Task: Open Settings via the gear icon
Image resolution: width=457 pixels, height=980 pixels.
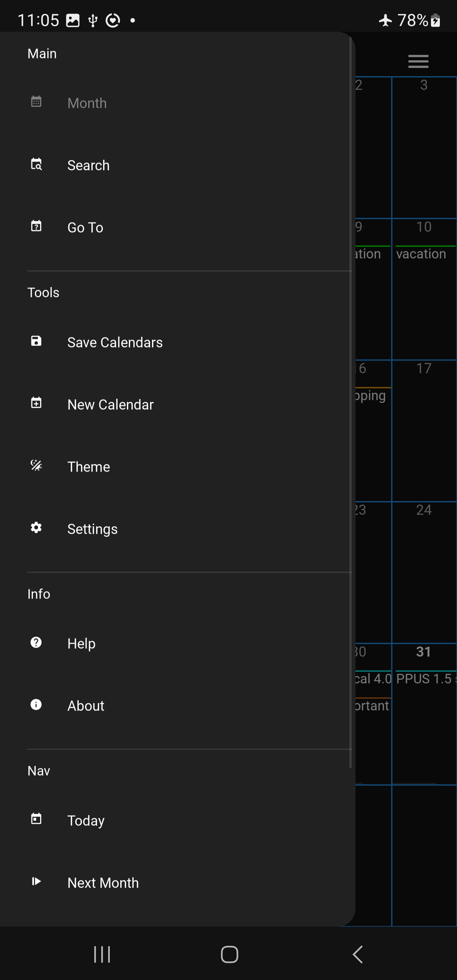Action: point(36,528)
